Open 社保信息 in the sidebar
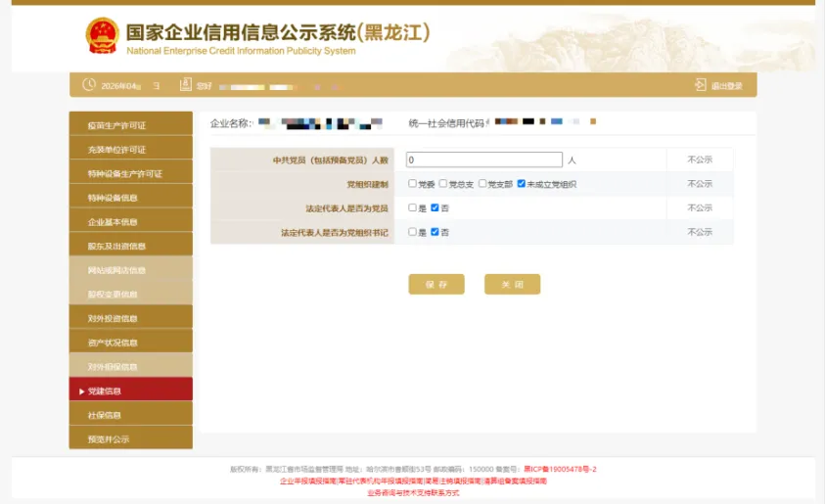The width and height of the screenshot is (825, 504). [x=130, y=415]
